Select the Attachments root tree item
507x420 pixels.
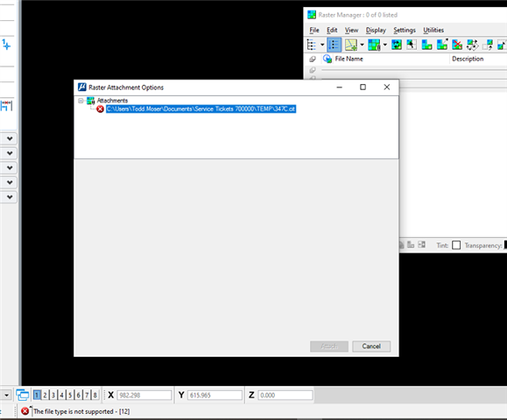112,101
